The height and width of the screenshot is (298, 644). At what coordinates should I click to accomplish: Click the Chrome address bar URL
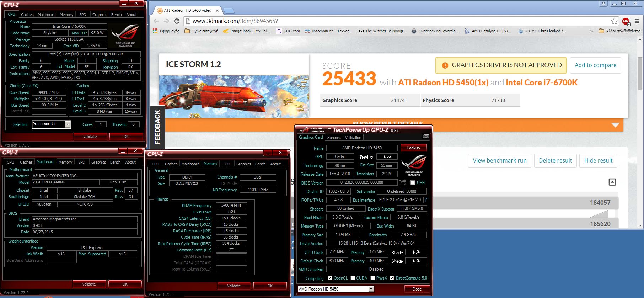(x=235, y=21)
